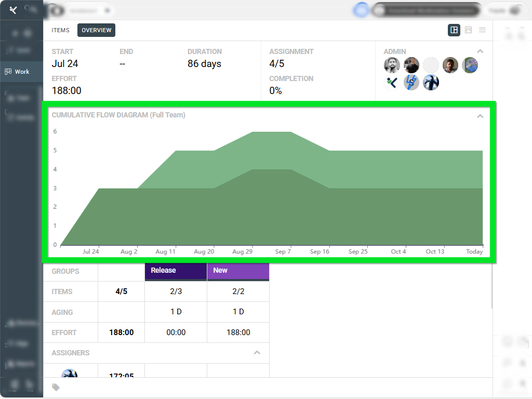Open the Work section in the sidebar

[x=21, y=72]
